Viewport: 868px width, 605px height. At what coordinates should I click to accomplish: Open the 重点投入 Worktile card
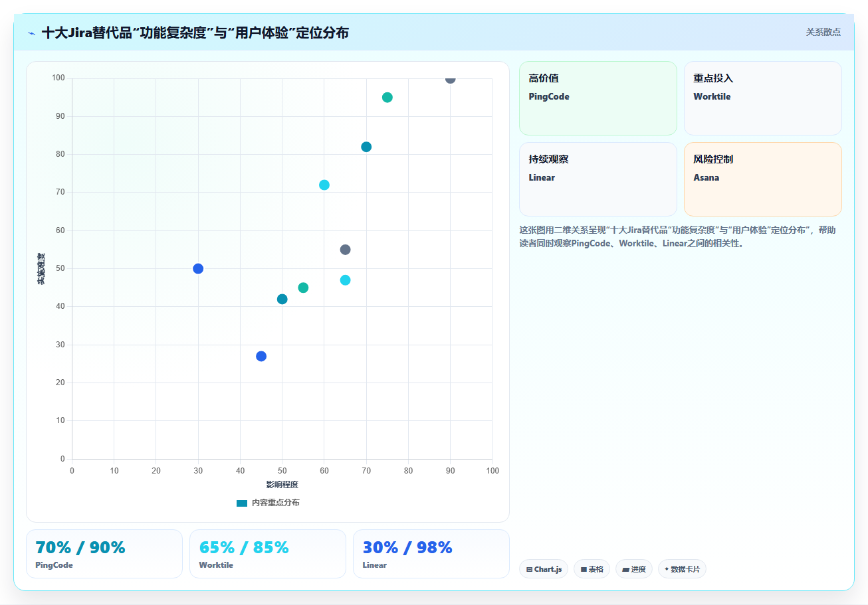pos(762,98)
